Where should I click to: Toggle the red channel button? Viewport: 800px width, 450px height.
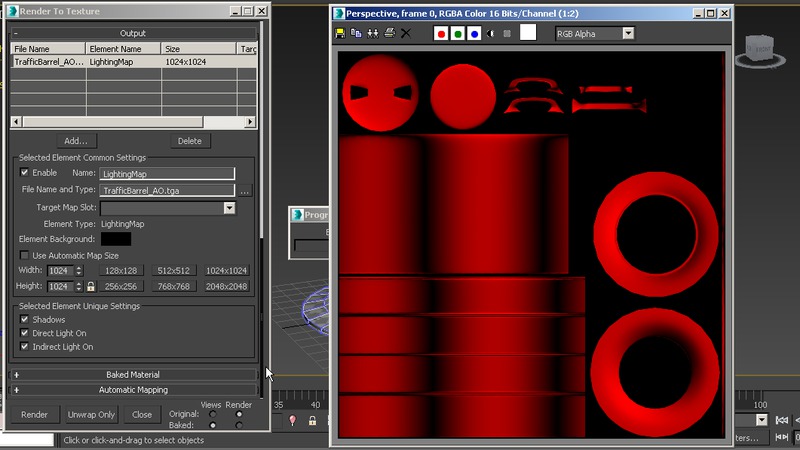tap(441, 33)
